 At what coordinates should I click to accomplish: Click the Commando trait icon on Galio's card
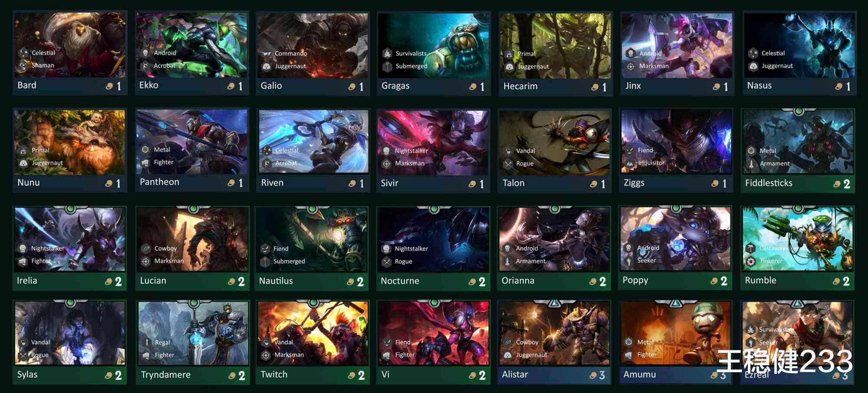tap(266, 53)
